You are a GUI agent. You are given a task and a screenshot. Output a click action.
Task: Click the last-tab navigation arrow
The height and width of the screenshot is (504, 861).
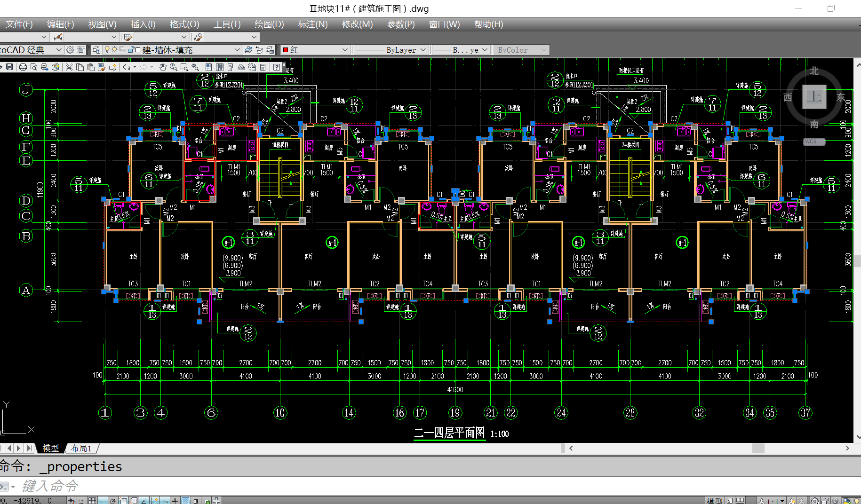(30, 449)
